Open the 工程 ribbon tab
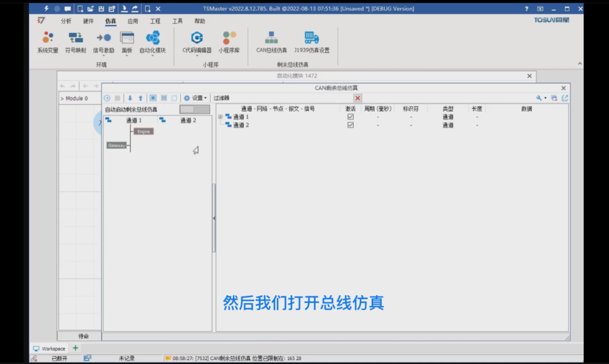 pos(155,21)
